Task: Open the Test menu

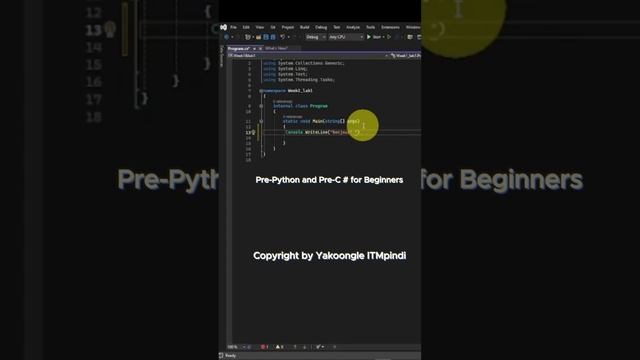Action: pyautogui.click(x=336, y=27)
